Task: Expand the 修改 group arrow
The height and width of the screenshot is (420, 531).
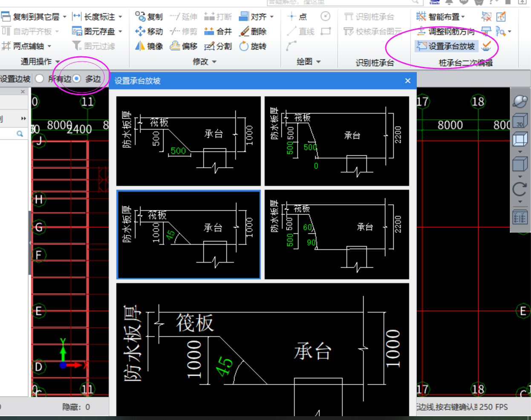Action: pos(214,62)
